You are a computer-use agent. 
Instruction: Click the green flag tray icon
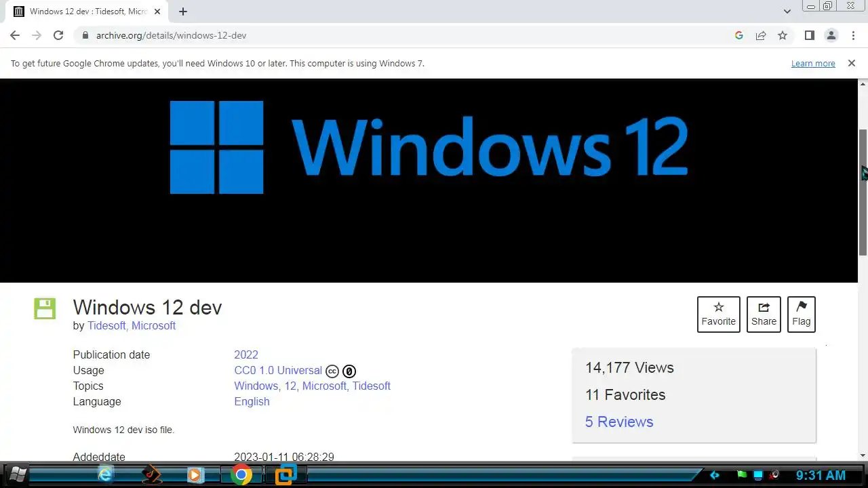click(742, 475)
